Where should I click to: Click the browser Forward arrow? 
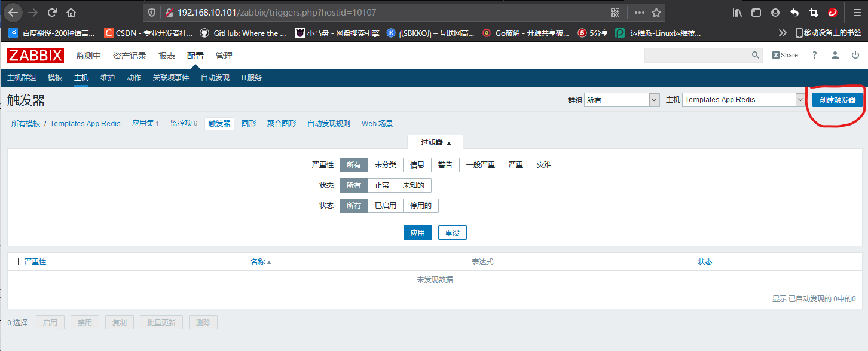pyautogui.click(x=32, y=12)
